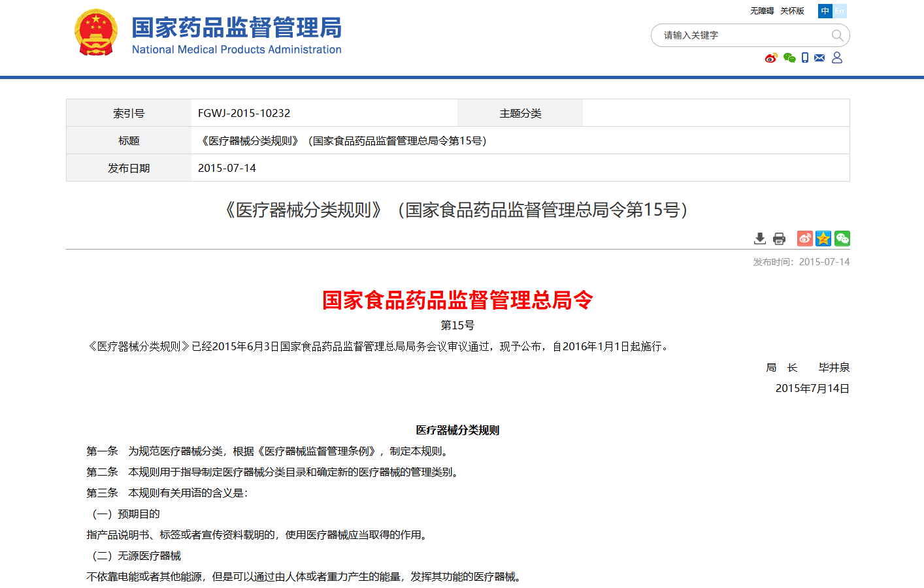The image size is (924, 588).
Task: Open the Weibo icon in the header
Action: tap(771, 57)
